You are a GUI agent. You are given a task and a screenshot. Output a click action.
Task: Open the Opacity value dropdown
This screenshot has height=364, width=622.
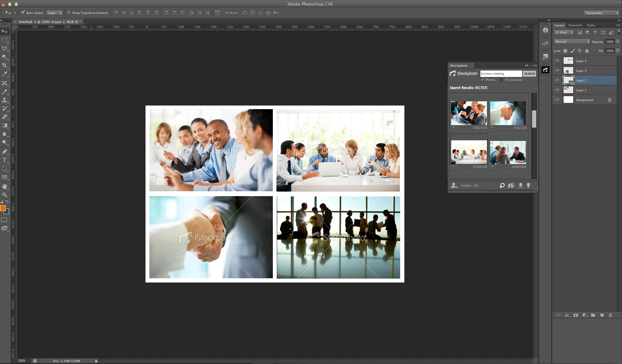[617, 42]
